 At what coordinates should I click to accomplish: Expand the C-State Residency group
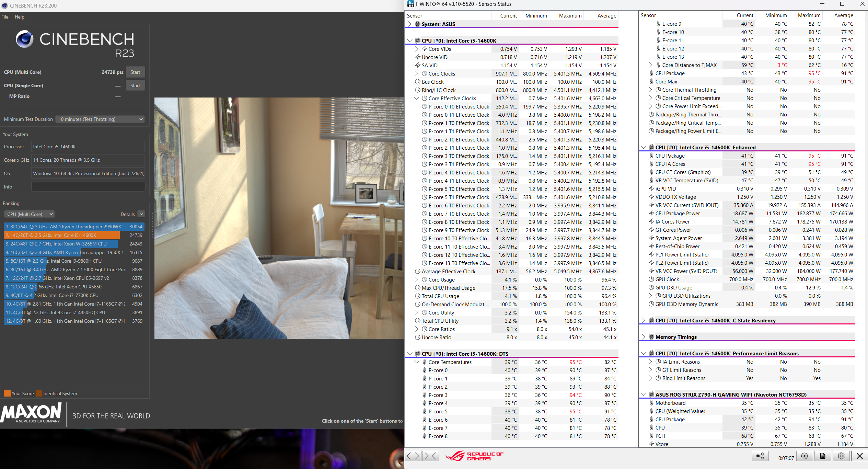(x=644, y=320)
